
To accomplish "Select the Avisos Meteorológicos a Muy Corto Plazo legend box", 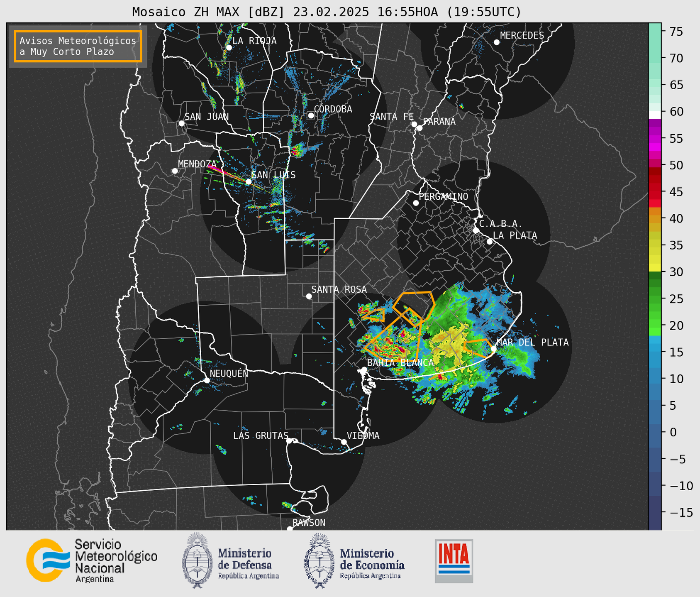I will tap(78, 46).
